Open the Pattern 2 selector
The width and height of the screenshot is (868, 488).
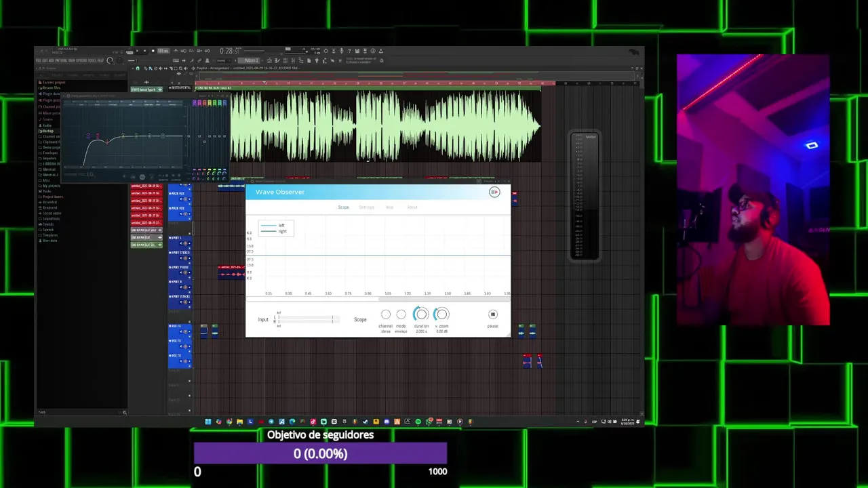click(249, 60)
